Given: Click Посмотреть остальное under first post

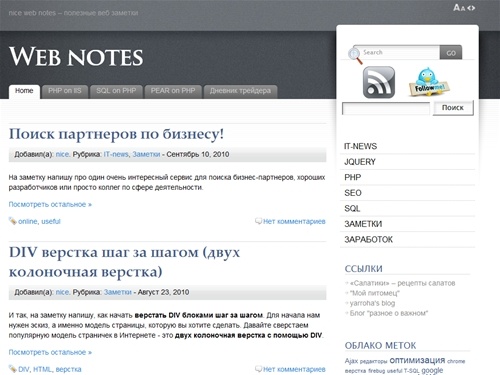Looking at the screenshot, I should (50, 204).
